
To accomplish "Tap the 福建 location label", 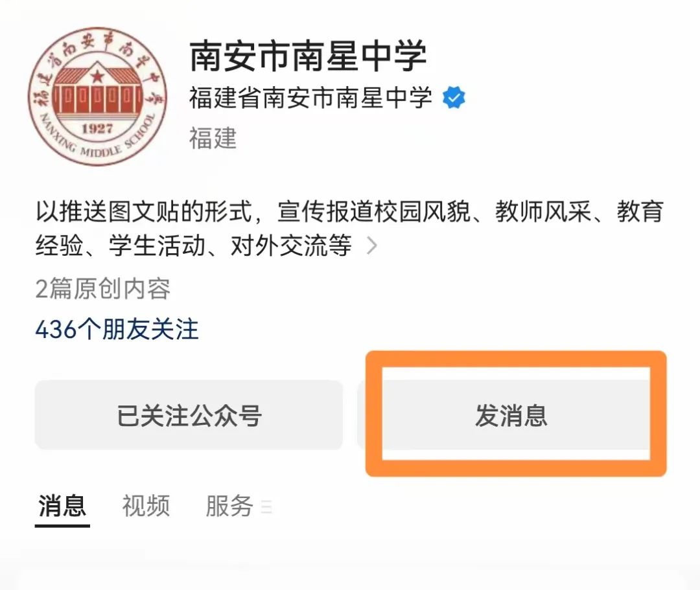I will [x=213, y=138].
